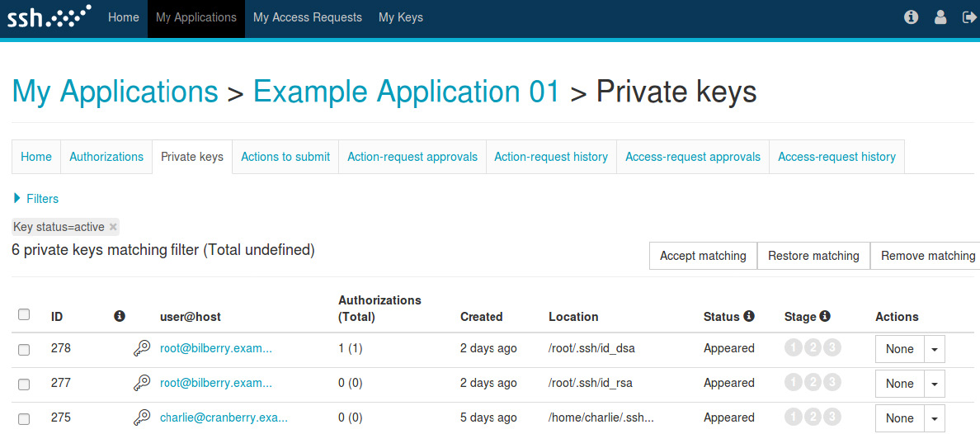The height and width of the screenshot is (434, 980).
Task: Switch to the Actions to submit tab
Action: [285, 157]
